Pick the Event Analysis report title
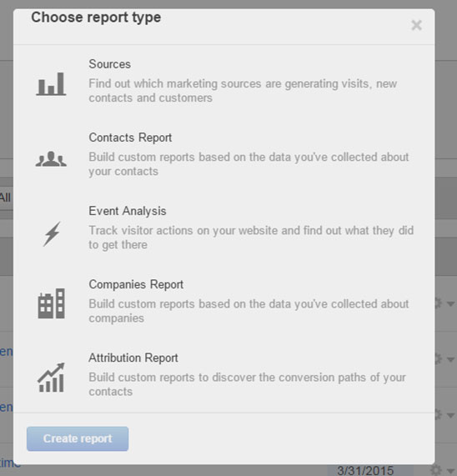This screenshot has width=457, height=476. (128, 211)
